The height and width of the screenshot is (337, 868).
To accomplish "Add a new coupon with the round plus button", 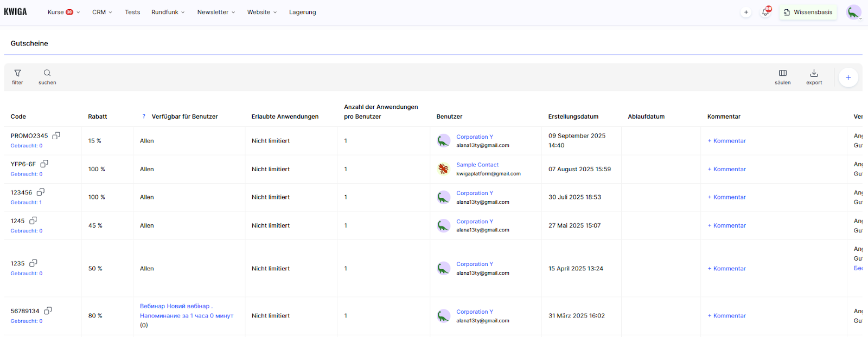I will (848, 77).
